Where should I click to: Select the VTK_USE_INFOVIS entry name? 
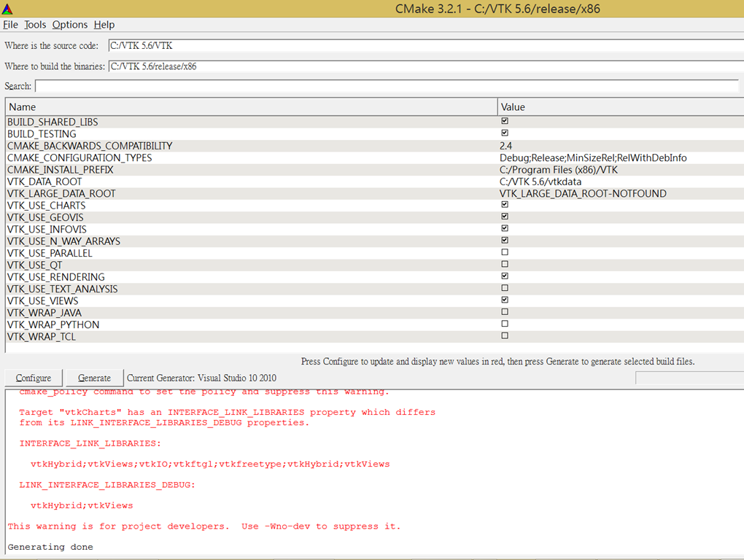pos(47,230)
